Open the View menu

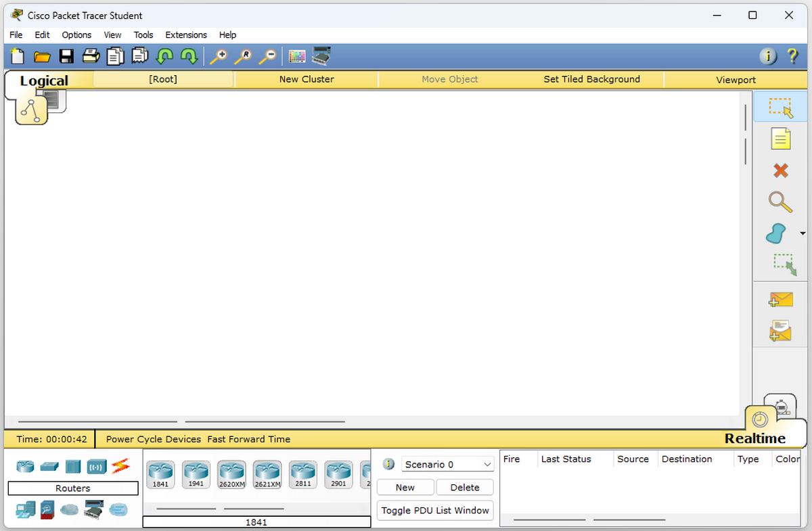coord(112,34)
